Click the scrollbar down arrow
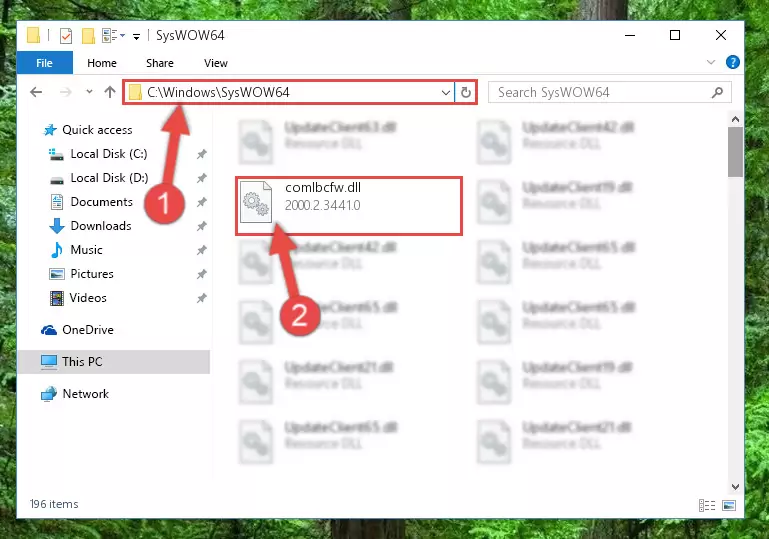Screen dimensions: 769x539 click(x=735, y=487)
